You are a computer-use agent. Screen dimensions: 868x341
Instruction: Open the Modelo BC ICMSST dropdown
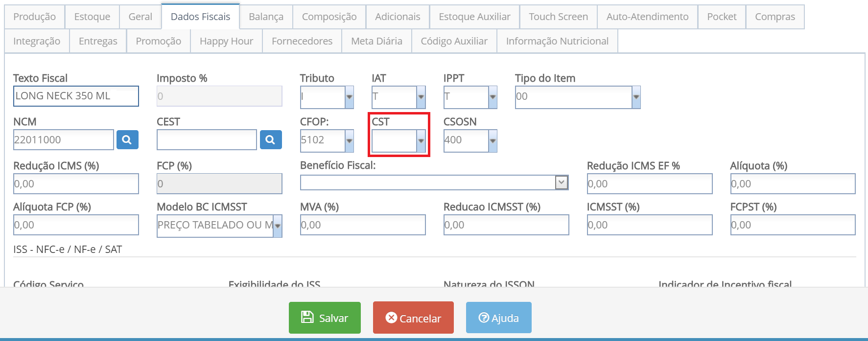click(278, 226)
